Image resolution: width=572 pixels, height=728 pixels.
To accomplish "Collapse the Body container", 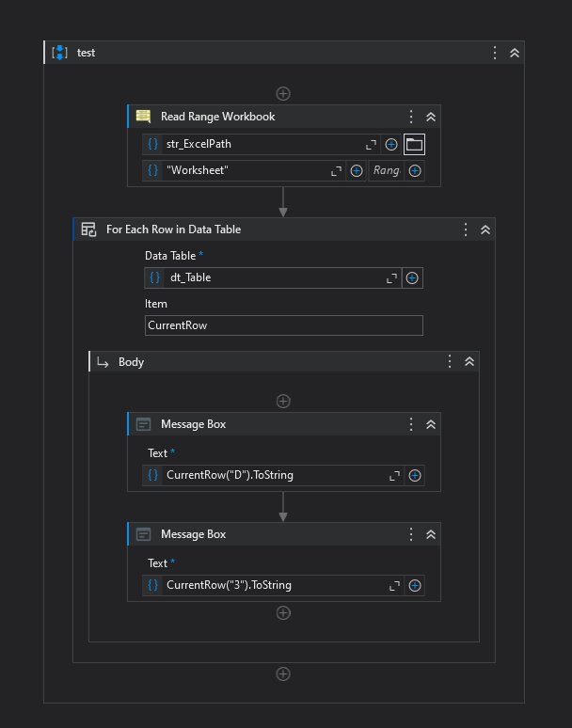I will pos(469,361).
